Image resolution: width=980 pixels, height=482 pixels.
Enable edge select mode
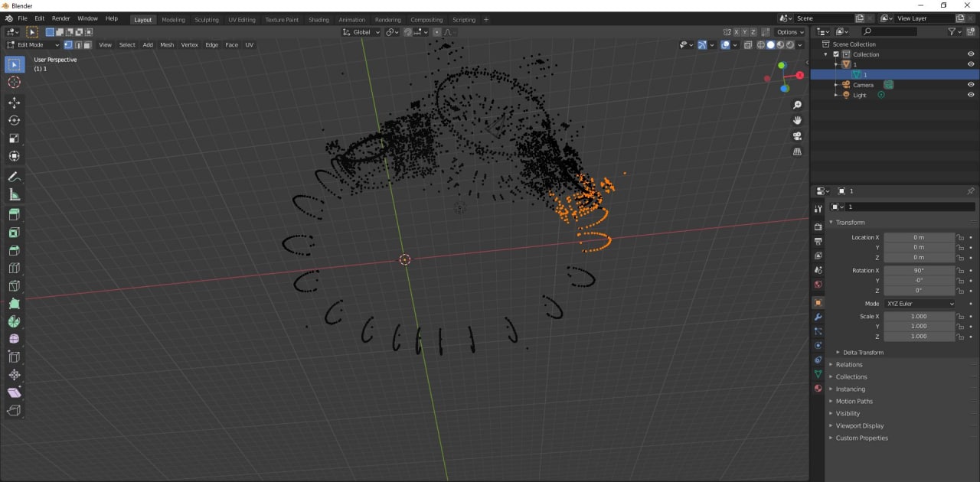[78, 45]
